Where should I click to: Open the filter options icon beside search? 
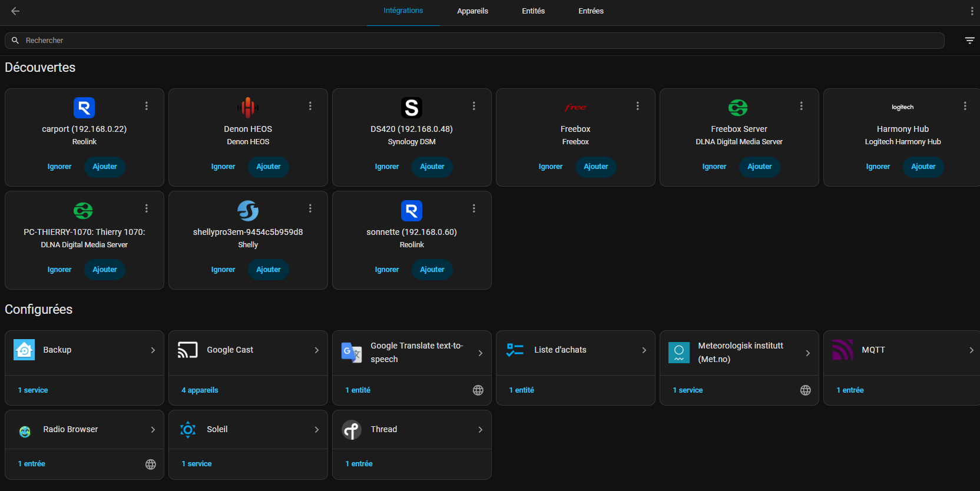click(969, 41)
